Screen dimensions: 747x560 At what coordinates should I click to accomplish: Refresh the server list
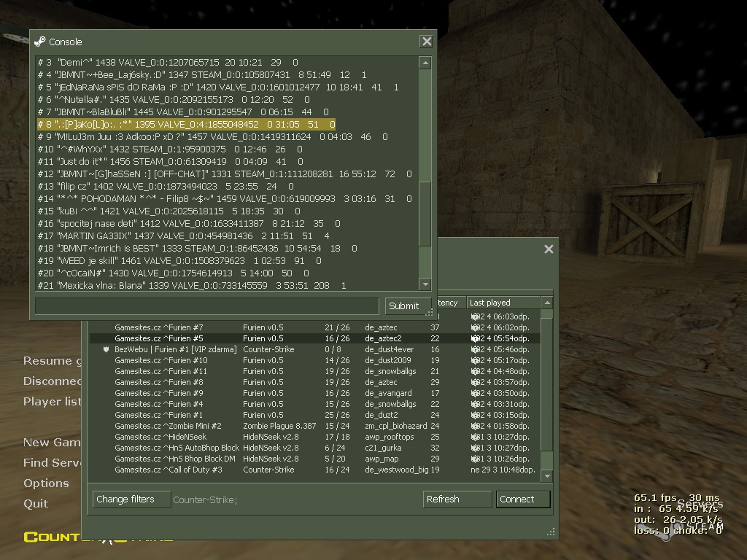(x=457, y=499)
